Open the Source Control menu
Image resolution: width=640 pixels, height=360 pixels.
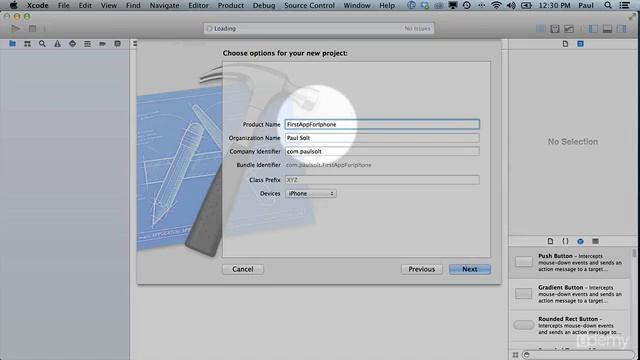pyautogui.click(x=309, y=5)
